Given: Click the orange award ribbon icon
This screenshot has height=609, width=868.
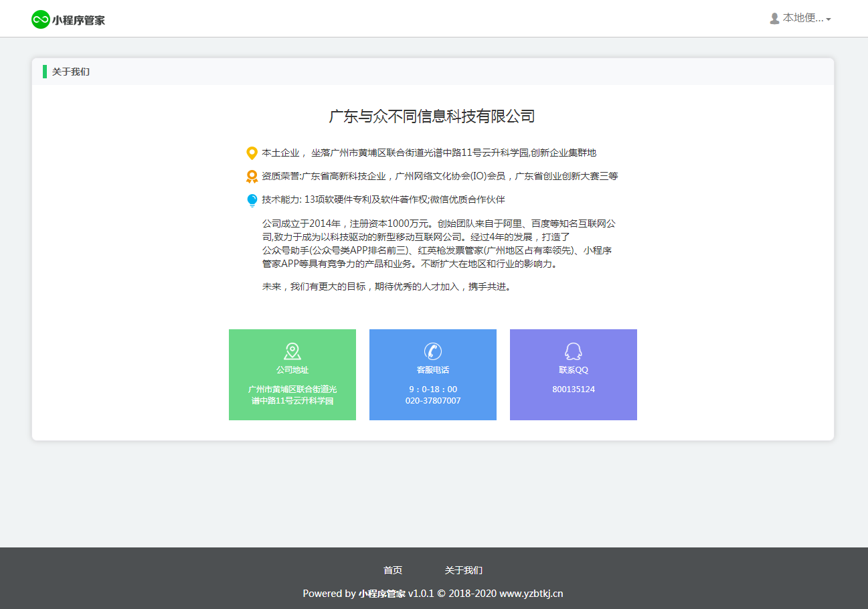Looking at the screenshot, I should (252, 177).
